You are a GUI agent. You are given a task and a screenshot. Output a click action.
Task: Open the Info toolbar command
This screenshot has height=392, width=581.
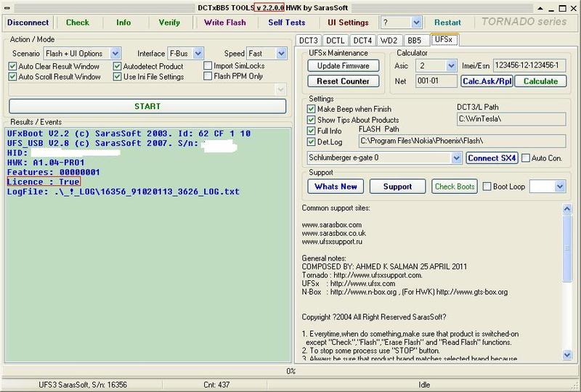123,23
